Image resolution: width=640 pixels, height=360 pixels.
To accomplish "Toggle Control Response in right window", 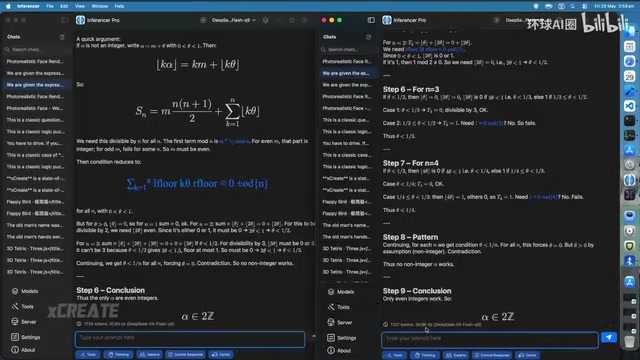I will coord(492,355).
